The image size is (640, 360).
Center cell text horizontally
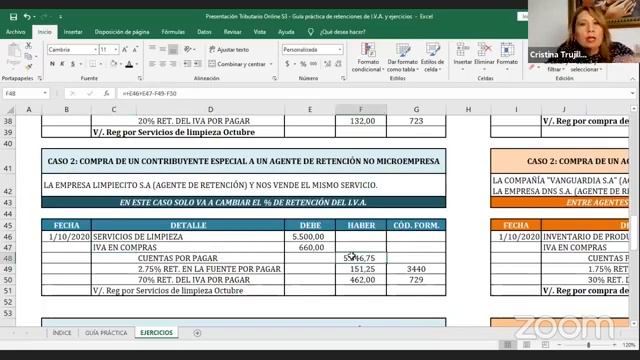(x=162, y=64)
